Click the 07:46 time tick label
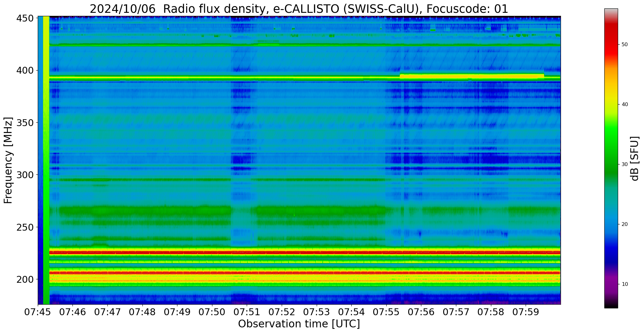Viewport: 644px width, 333px height. 73,312
